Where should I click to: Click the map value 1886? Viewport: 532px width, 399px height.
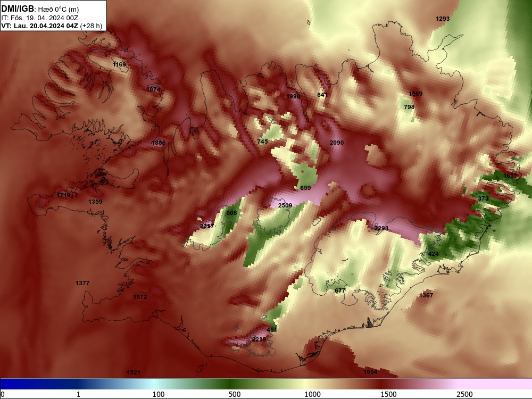(x=158, y=143)
